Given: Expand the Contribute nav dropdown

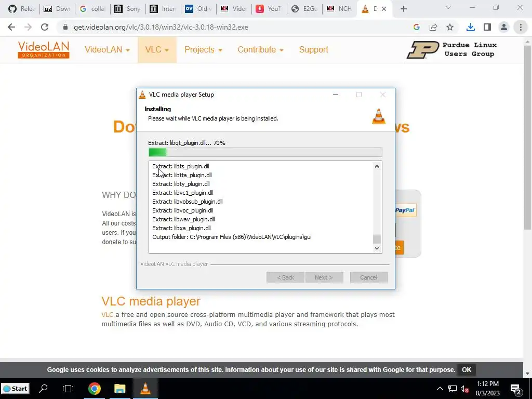Looking at the screenshot, I should (260, 49).
